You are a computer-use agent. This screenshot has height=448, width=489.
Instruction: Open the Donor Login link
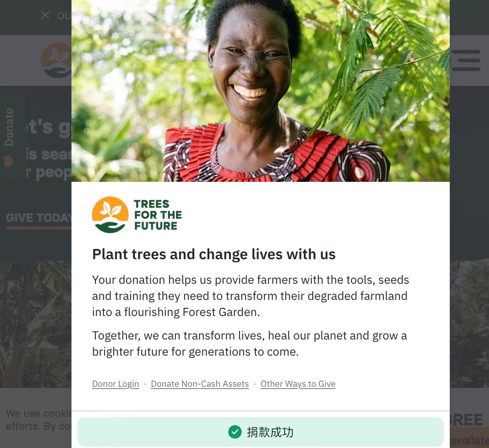[x=115, y=384]
